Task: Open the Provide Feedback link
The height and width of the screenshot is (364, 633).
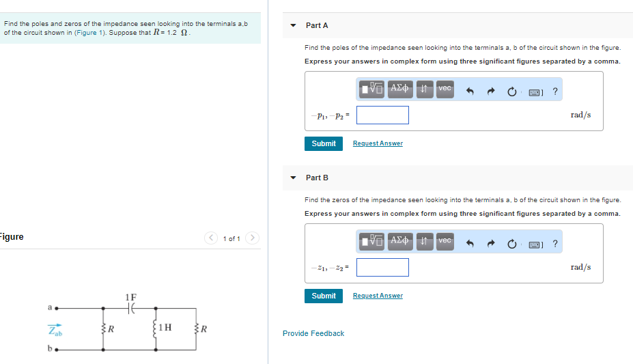Action: click(313, 333)
